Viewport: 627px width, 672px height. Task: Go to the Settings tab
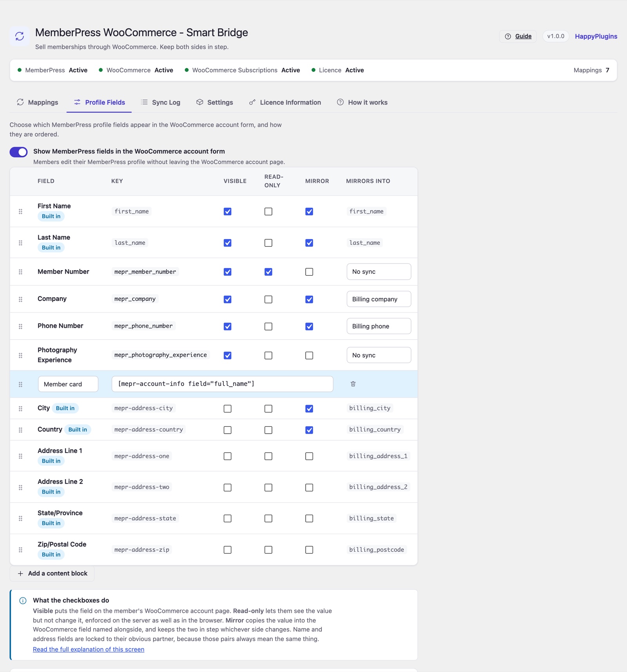[215, 102]
